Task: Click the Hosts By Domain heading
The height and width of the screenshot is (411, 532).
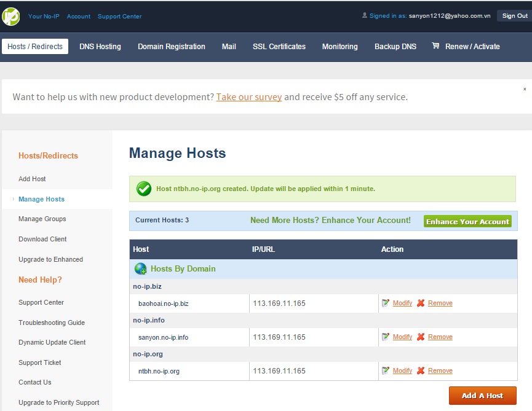Action: click(x=183, y=268)
